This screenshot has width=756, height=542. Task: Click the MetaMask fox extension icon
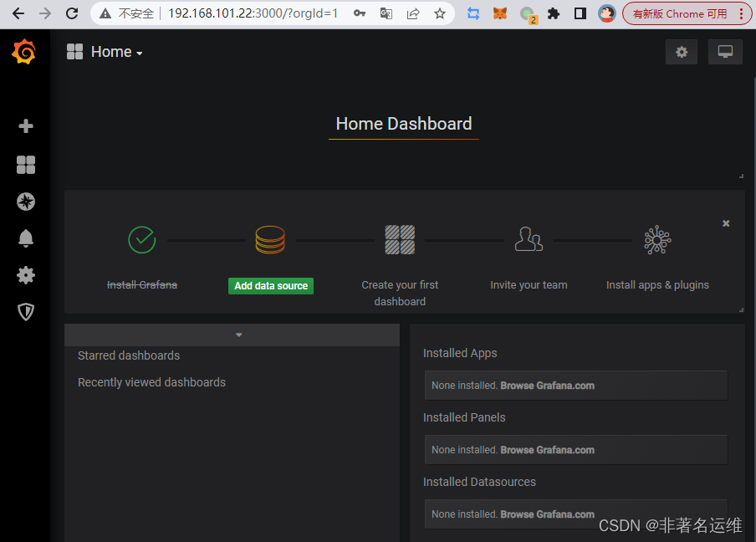[x=500, y=13]
